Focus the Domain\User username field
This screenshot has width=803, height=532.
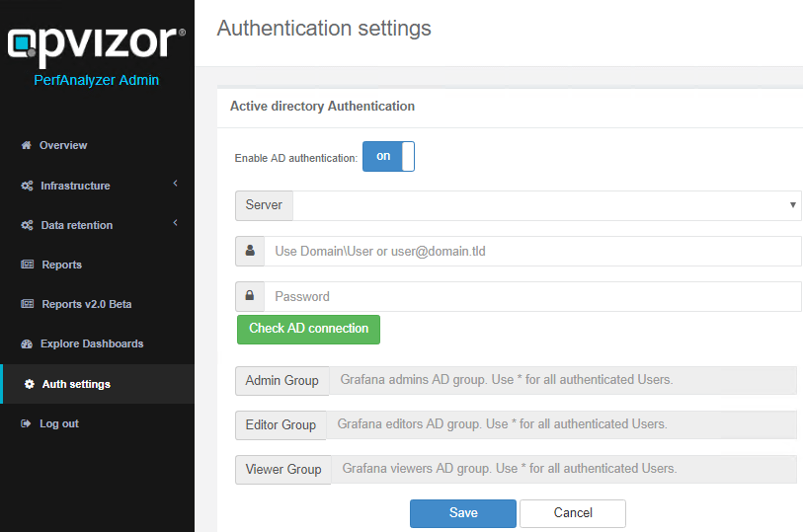pos(532,252)
